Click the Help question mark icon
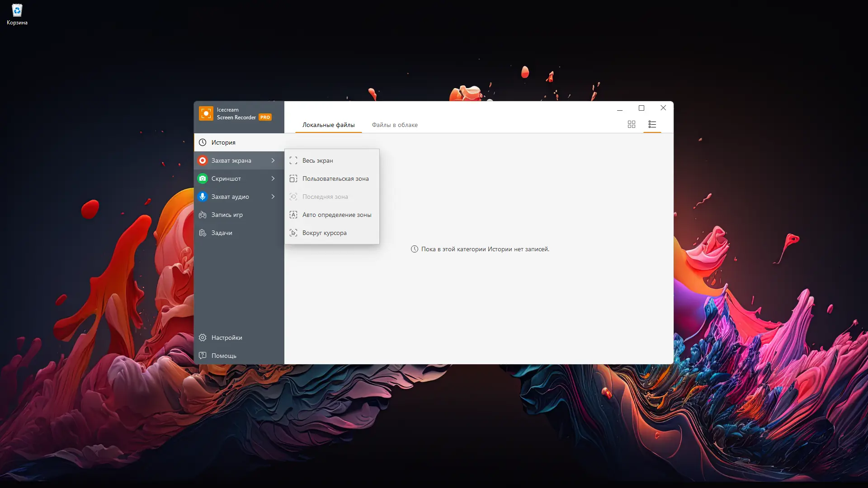 click(203, 356)
